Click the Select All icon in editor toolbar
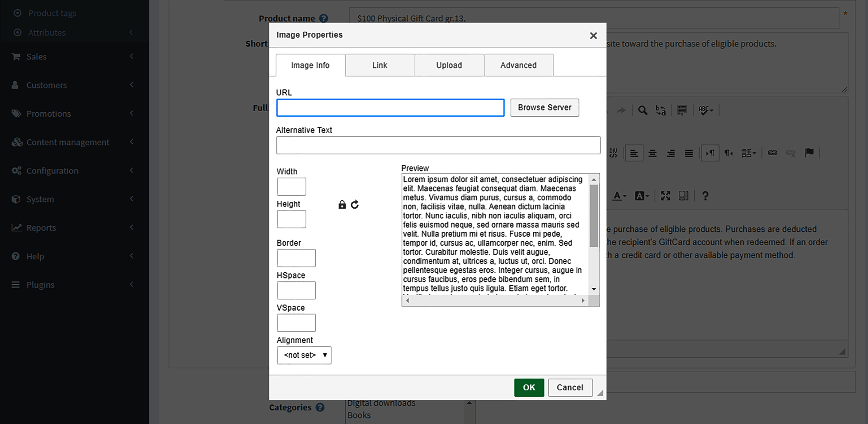Image resolution: width=868 pixels, height=424 pixels. pyautogui.click(x=682, y=110)
